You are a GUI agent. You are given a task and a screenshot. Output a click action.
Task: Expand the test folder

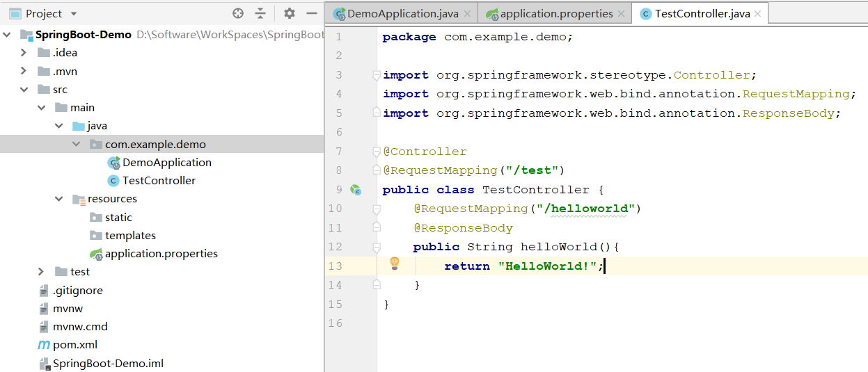click(42, 272)
